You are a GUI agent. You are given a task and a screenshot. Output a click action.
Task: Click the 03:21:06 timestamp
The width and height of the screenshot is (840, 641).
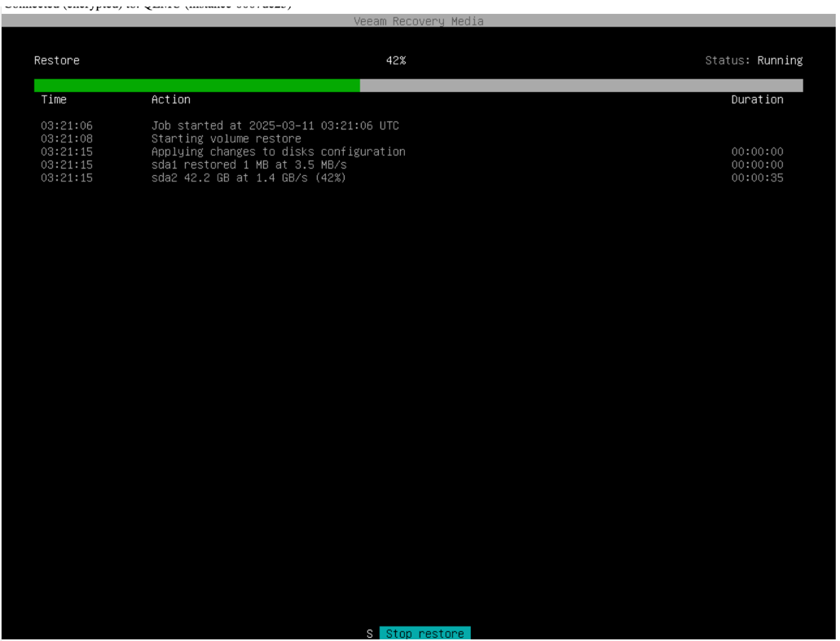click(x=67, y=125)
